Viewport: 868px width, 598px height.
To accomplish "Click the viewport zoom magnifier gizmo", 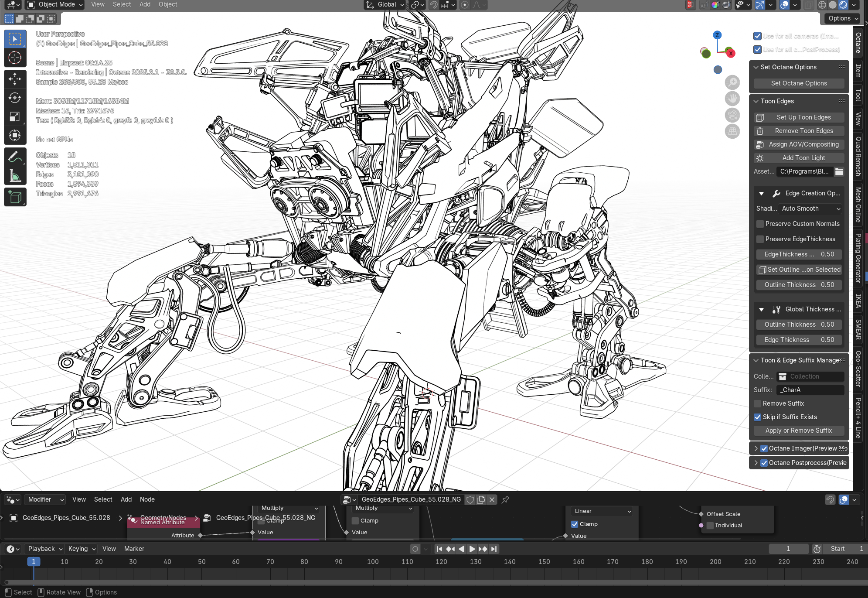I will coord(732,82).
